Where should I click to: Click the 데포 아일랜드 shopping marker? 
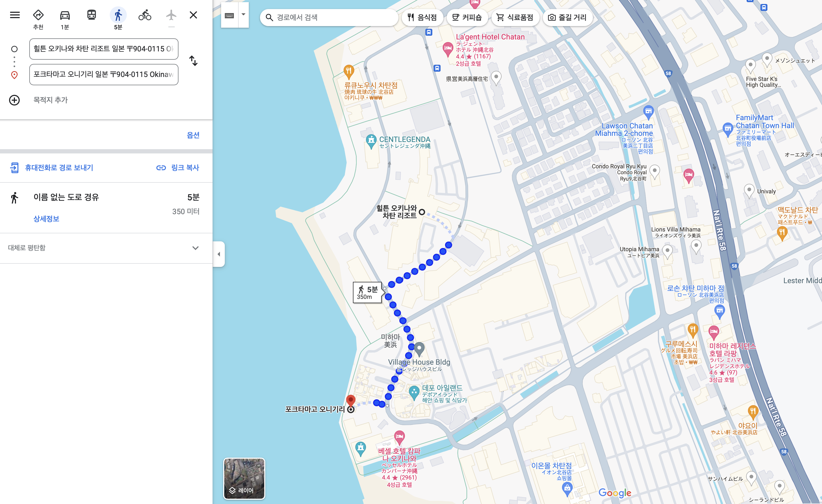pyautogui.click(x=414, y=392)
